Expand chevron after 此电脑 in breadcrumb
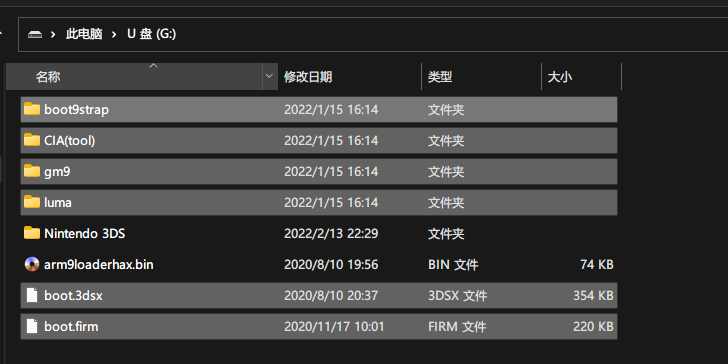The height and width of the screenshot is (364, 728). click(114, 34)
